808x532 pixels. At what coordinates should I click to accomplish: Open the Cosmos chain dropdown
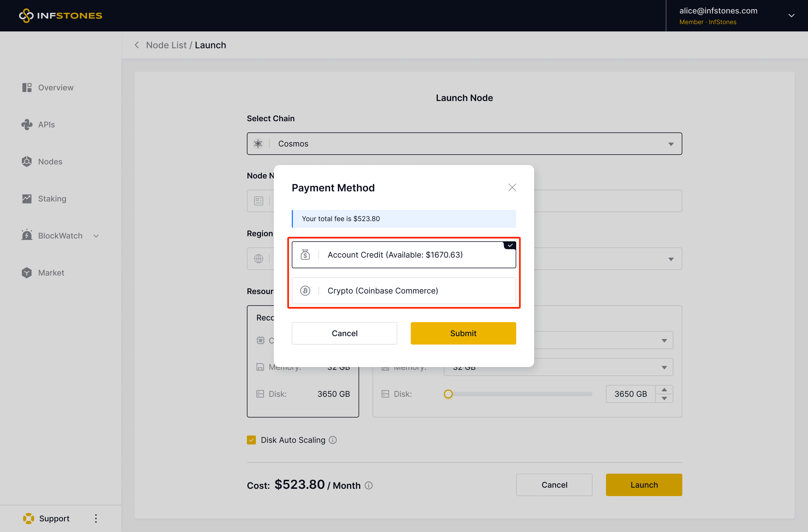click(464, 144)
